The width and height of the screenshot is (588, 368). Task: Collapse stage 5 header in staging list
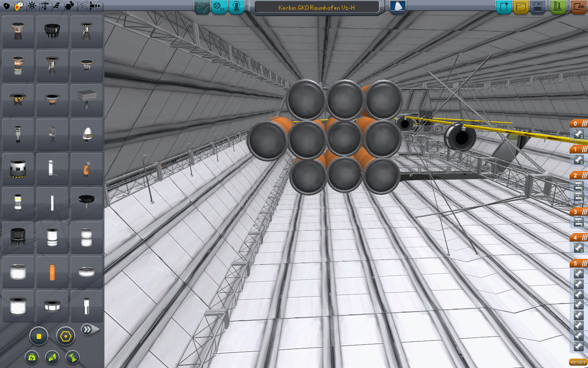(579, 263)
